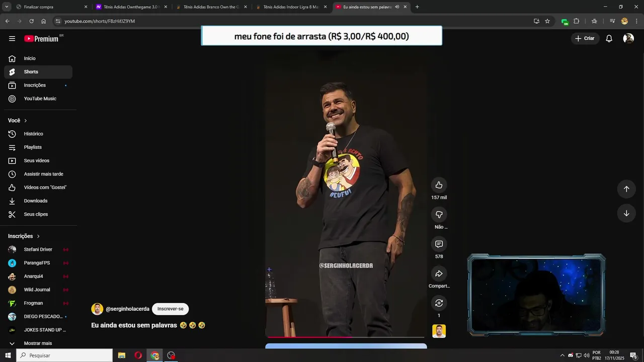Open Histórico in the sidebar
644x362 pixels.
pos(38,134)
